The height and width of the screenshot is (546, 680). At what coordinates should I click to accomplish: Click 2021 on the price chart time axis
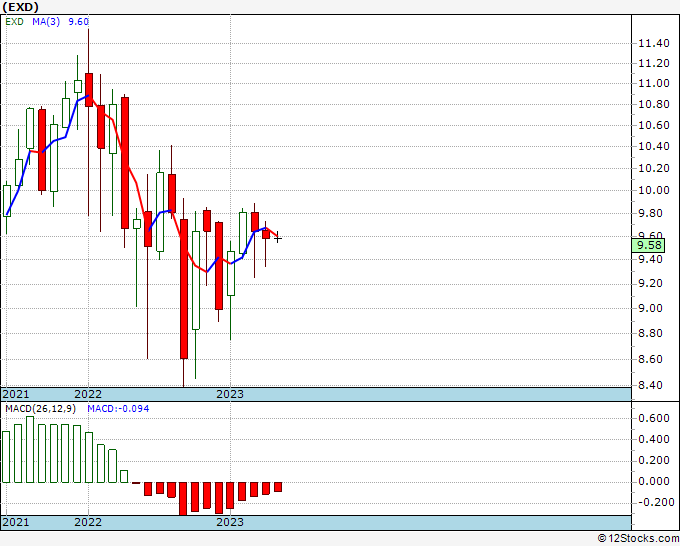coord(16,394)
